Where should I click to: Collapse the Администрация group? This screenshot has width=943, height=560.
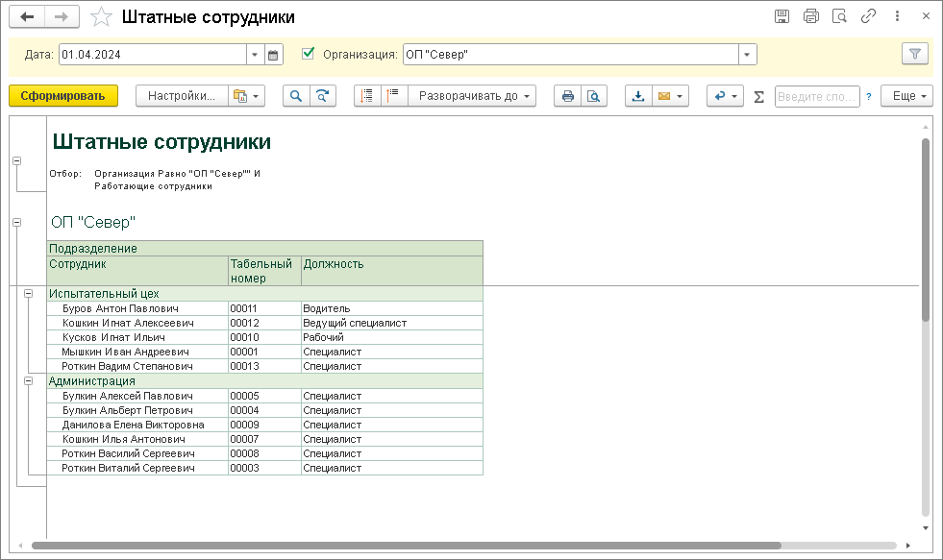click(29, 381)
